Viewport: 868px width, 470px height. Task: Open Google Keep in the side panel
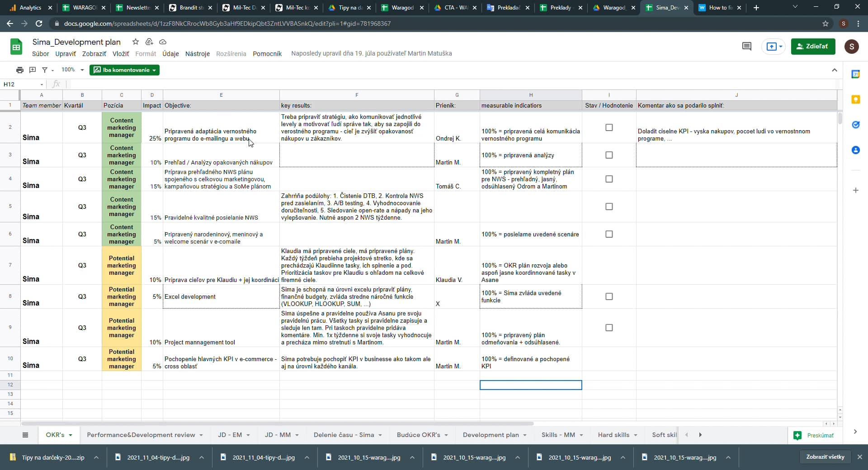[x=856, y=100]
